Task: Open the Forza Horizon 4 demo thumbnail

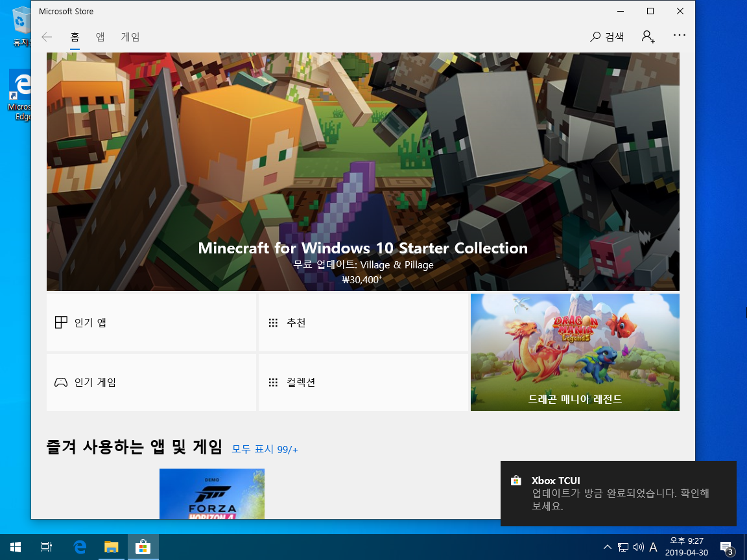Action: tap(212, 494)
